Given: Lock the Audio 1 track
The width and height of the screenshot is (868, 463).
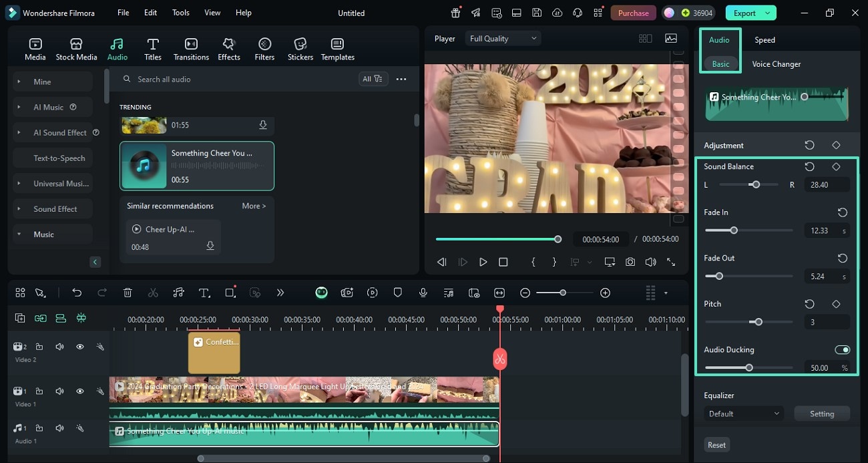Looking at the screenshot, I should [39, 428].
